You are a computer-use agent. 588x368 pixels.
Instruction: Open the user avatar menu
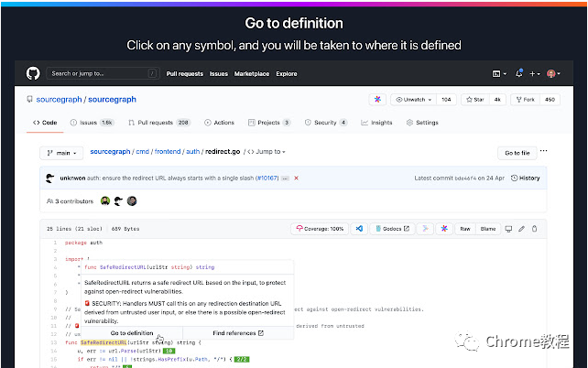tap(553, 74)
